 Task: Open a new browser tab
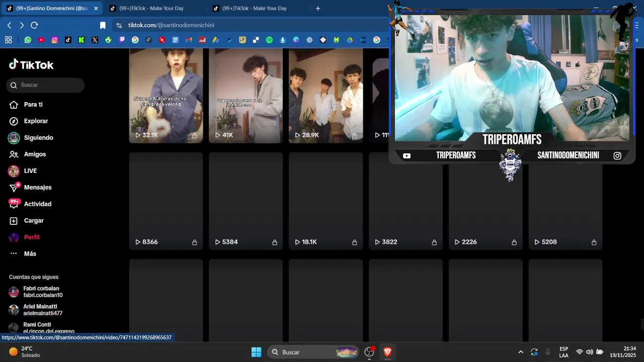point(317,9)
